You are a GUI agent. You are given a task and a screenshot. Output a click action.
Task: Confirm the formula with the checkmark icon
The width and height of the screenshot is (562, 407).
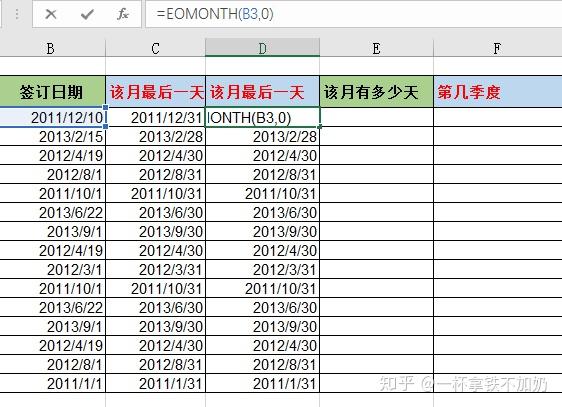(x=87, y=14)
